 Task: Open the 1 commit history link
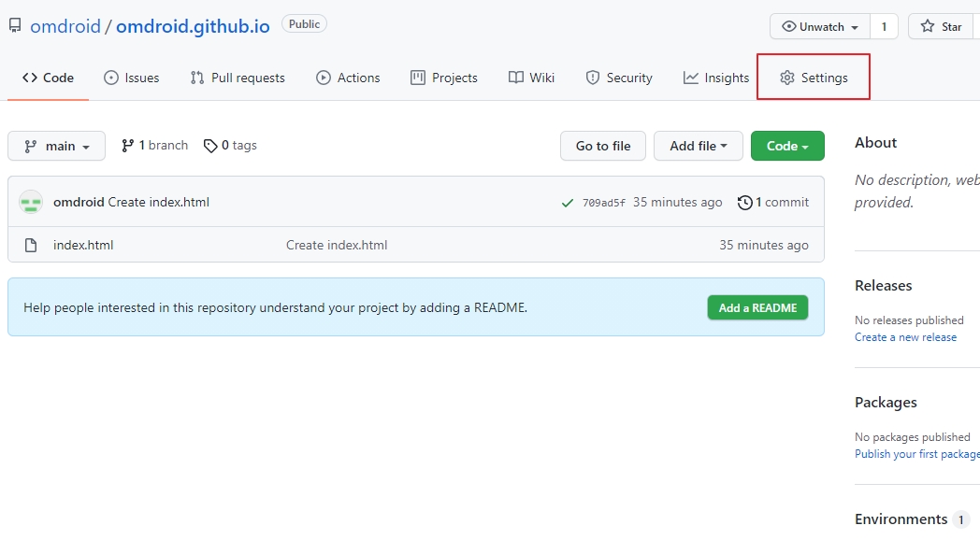click(773, 202)
